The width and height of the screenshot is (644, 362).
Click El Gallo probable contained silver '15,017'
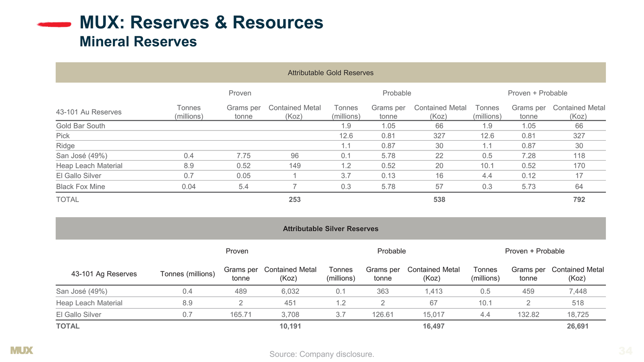[x=434, y=315]
